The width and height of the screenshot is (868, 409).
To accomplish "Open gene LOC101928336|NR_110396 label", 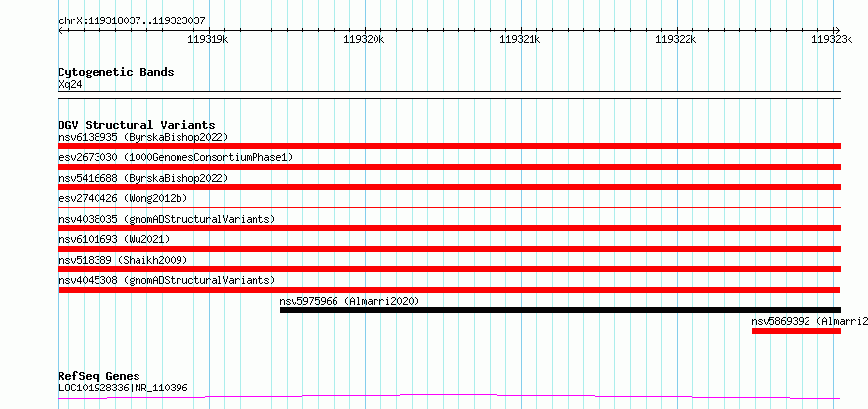I will (x=123, y=388).
